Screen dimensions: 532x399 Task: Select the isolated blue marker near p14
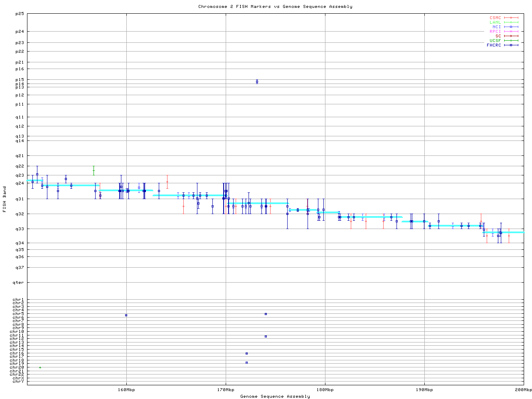257,82
